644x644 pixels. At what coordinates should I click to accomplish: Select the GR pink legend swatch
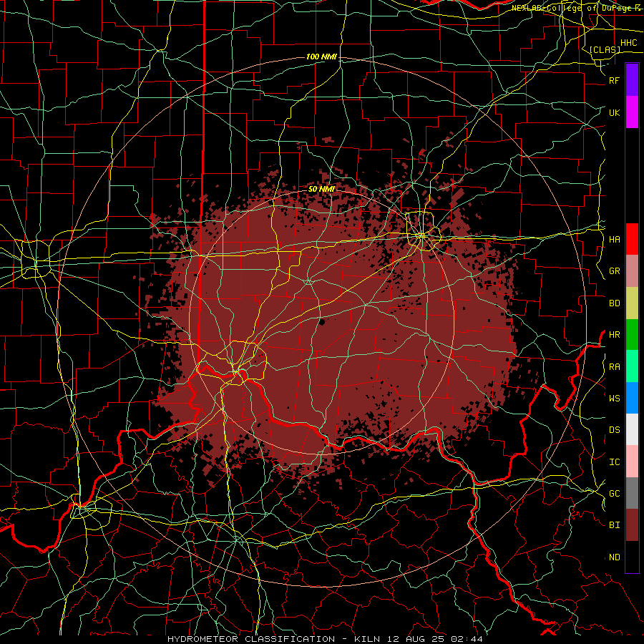[x=632, y=271]
